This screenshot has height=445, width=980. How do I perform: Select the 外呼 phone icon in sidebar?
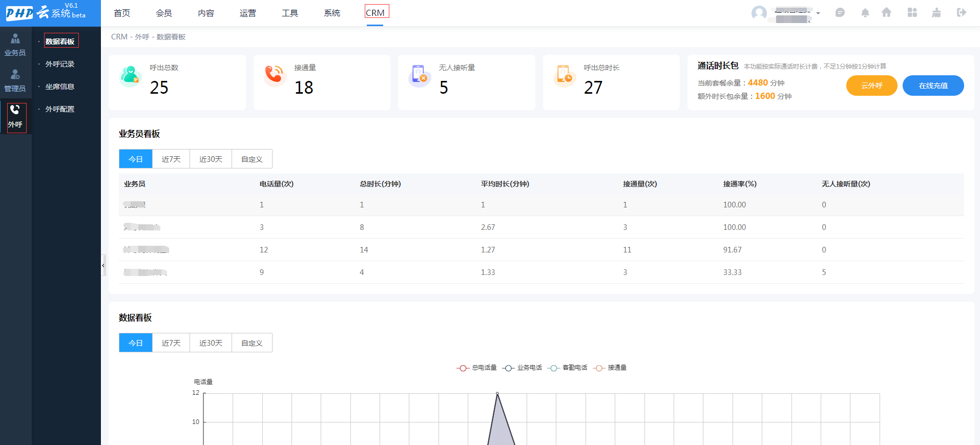click(15, 110)
